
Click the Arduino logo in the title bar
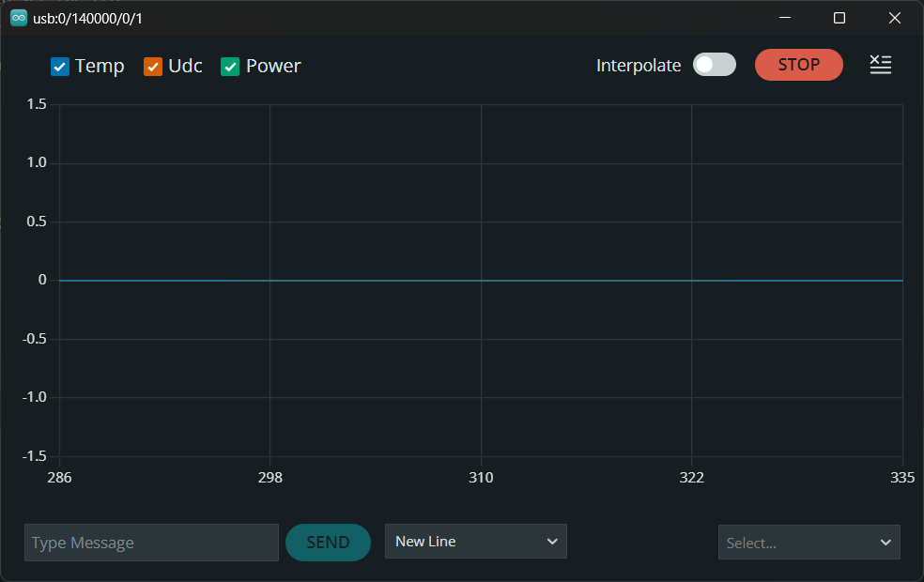tap(19, 18)
